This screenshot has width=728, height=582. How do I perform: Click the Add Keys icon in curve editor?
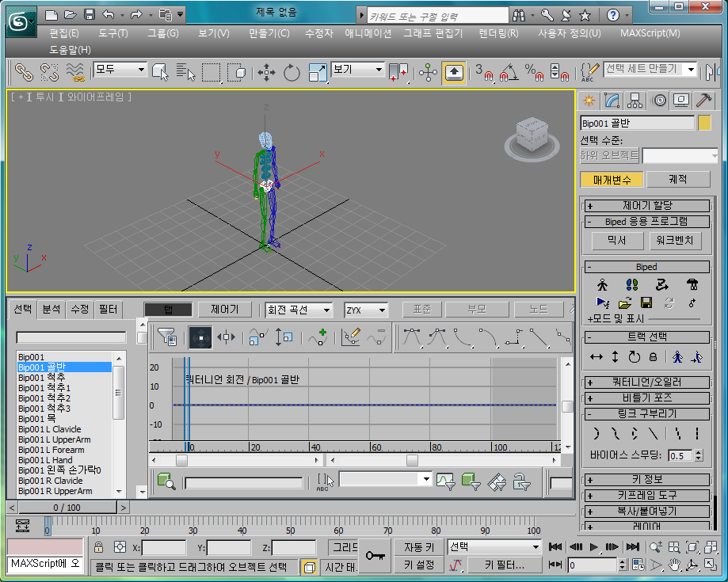coord(318,337)
